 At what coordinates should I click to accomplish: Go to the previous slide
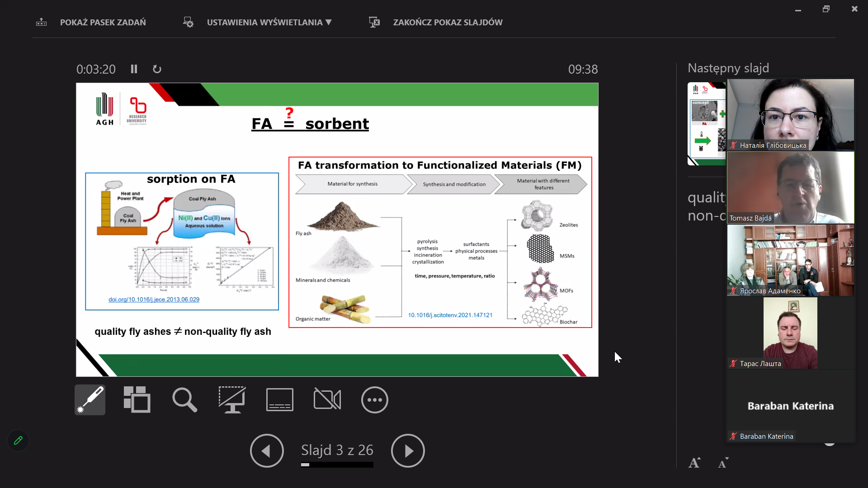click(267, 450)
